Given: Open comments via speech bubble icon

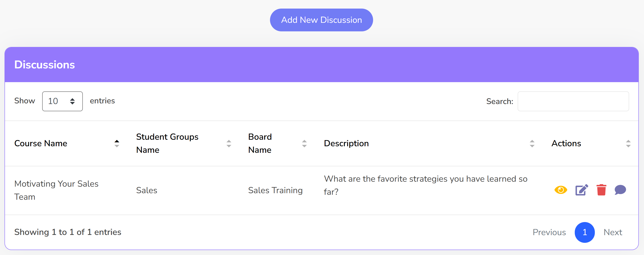Looking at the screenshot, I should click(x=620, y=190).
